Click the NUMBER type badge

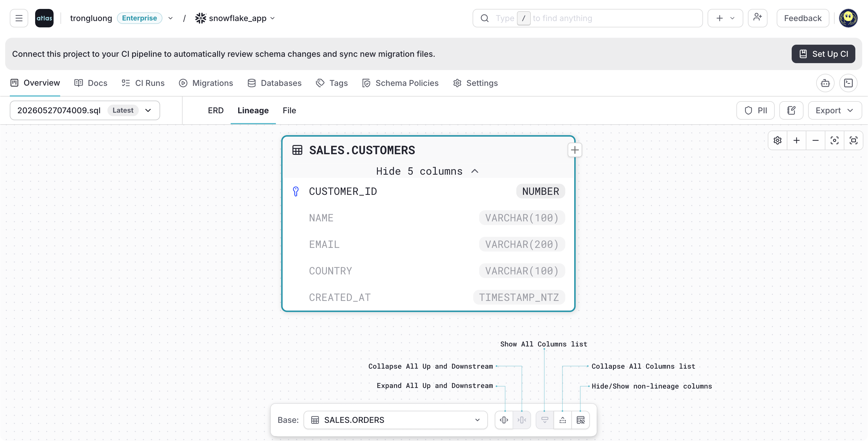click(x=540, y=191)
